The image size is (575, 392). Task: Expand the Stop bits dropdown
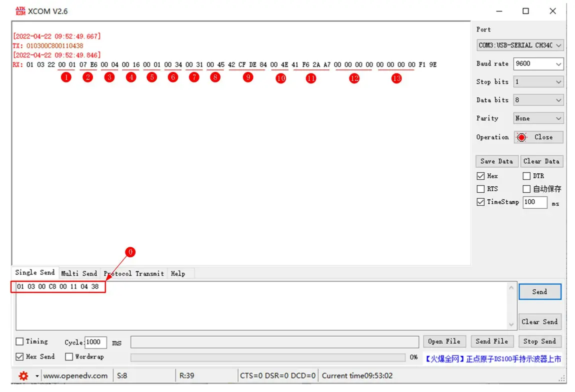(x=538, y=82)
